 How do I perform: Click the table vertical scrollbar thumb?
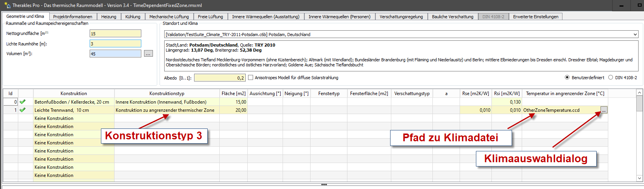(x=640, y=104)
